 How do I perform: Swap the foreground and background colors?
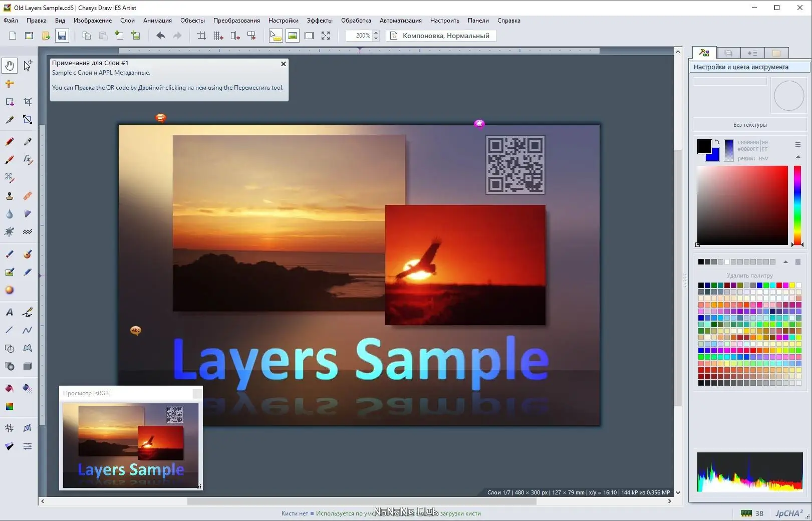(x=717, y=142)
